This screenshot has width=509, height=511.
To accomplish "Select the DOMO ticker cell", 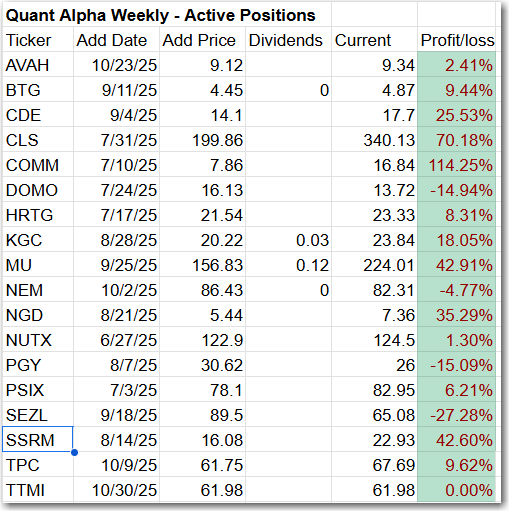I will [x=38, y=190].
